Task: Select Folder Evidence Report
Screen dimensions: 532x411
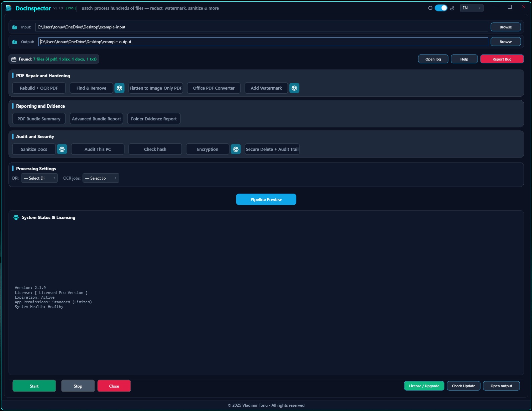Action: (154, 119)
